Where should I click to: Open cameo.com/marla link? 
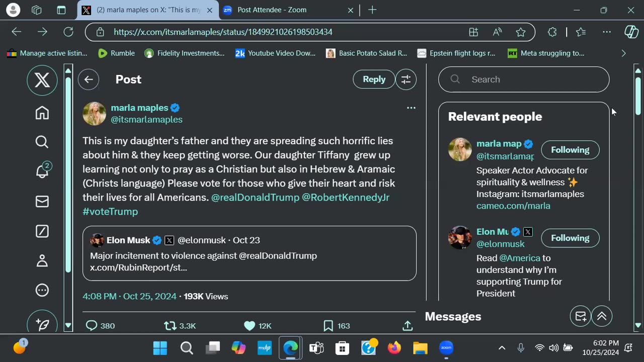point(513,206)
